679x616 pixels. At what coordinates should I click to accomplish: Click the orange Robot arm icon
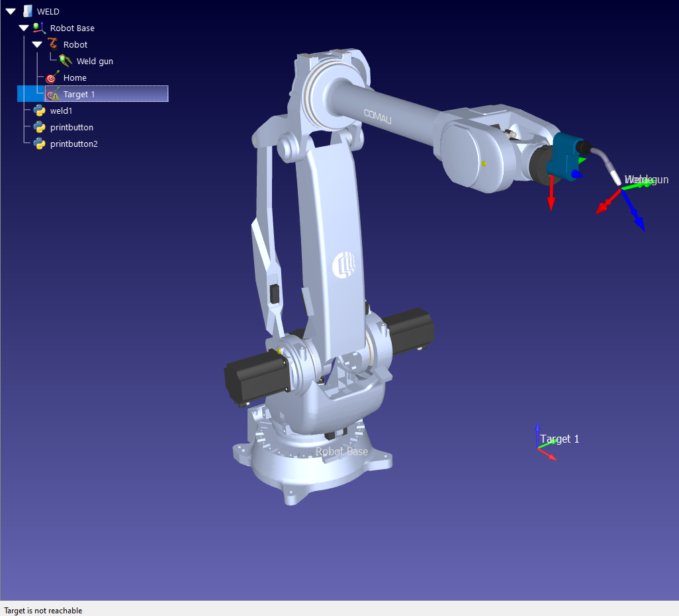(x=53, y=44)
